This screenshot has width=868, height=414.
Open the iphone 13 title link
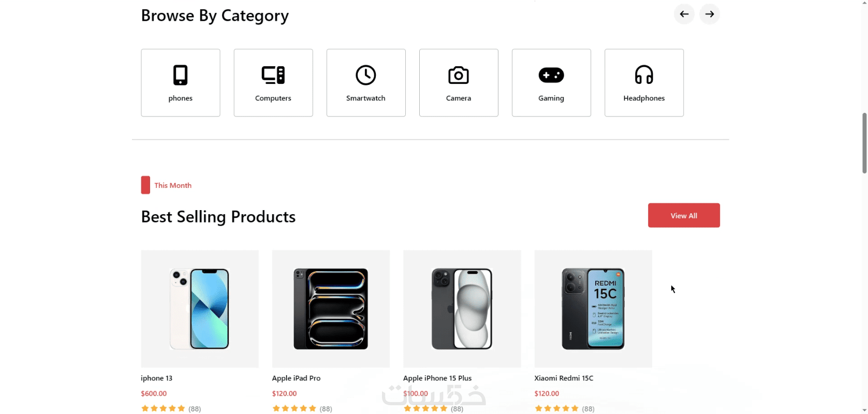coord(156,378)
